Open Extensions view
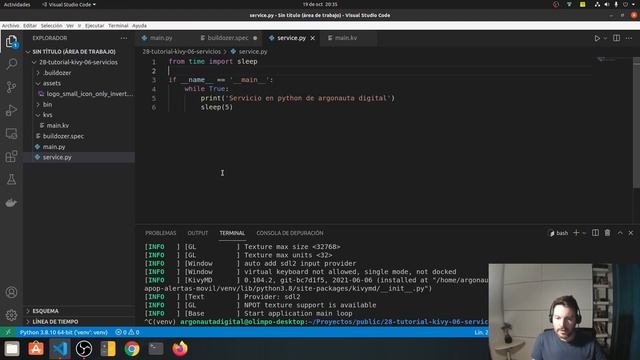640x360 pixels. click(x=11, y=156)
